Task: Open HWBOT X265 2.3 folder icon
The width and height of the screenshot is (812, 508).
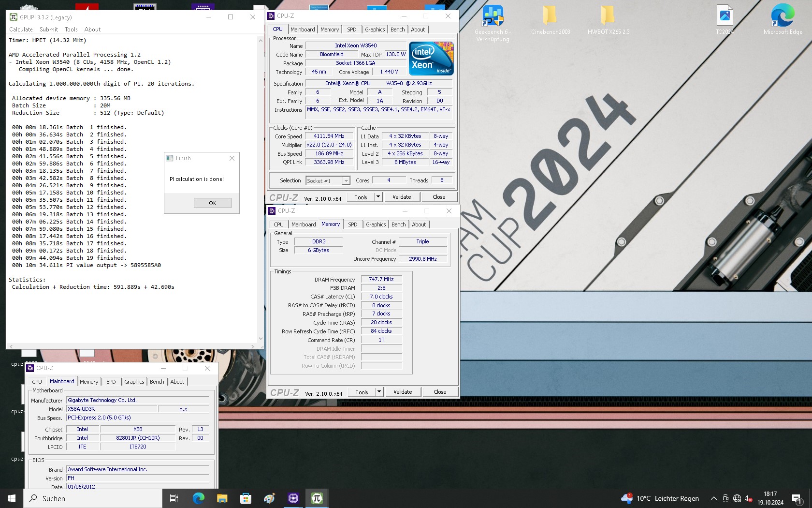Action: point(608,20)
